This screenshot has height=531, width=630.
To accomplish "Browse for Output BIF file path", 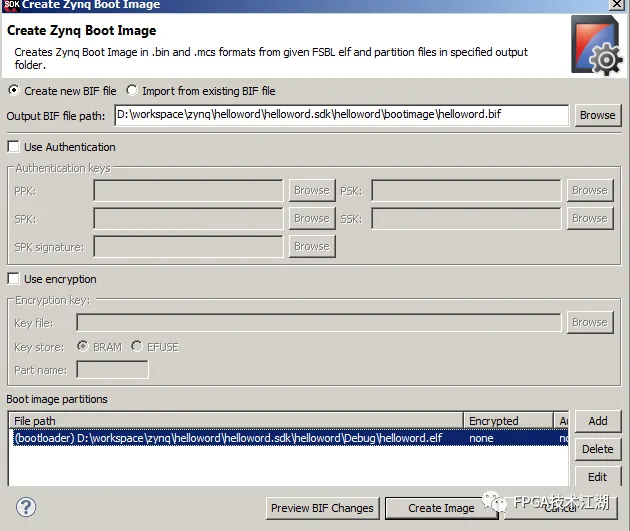I will click(x=597, y=115).
